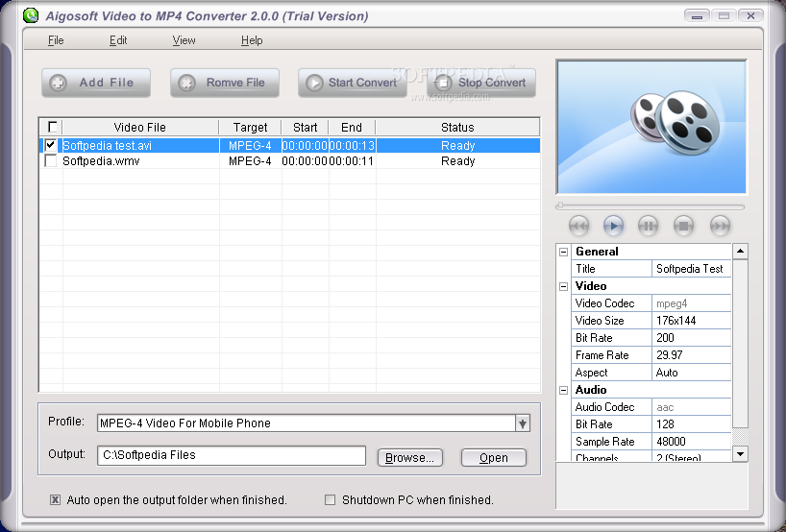The width and height of the screenshot is (786, 532).
Task: Start conversion with Start Convert
Action: tap(353, 83)
